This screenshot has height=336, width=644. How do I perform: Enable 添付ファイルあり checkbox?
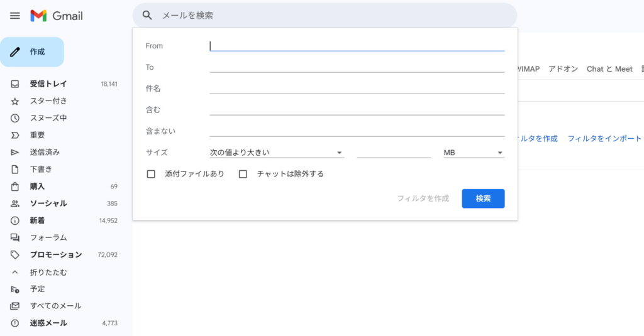(151, 174)
